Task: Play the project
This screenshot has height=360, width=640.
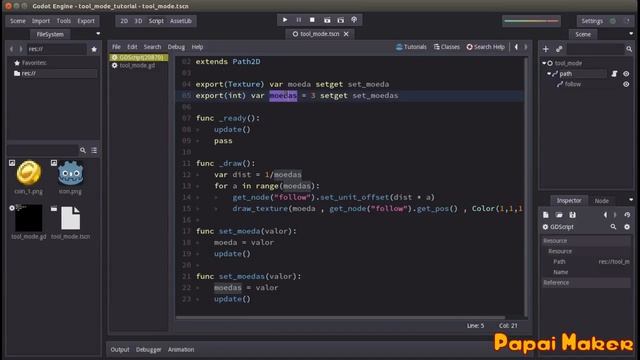Action: point(285,20)
